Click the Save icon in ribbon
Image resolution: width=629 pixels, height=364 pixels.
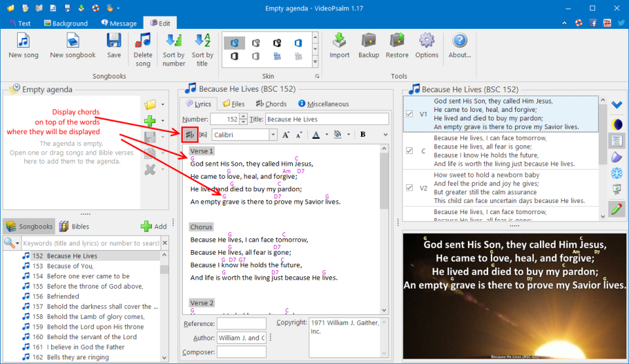point(114,41)
